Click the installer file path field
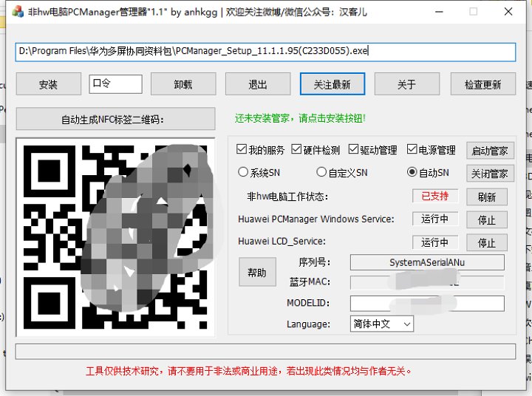Viewport: 532px width, 396px height. coord(265,52)
